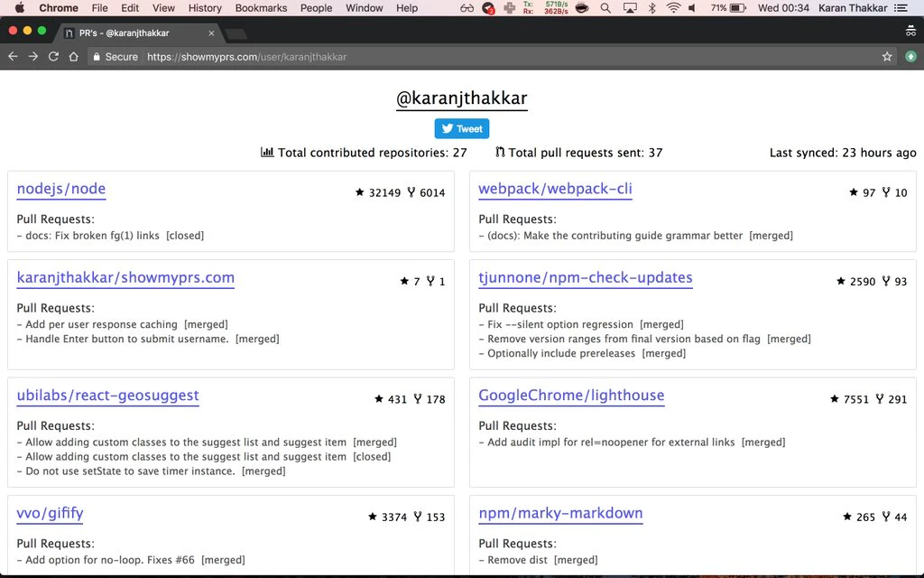Click the incognito icon in tab bar
The width and height of the screenshot is (924, 578).
(910, 32)
